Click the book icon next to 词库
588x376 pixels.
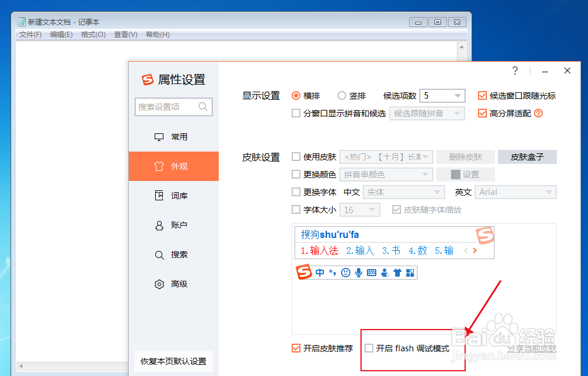pos(159,196)
